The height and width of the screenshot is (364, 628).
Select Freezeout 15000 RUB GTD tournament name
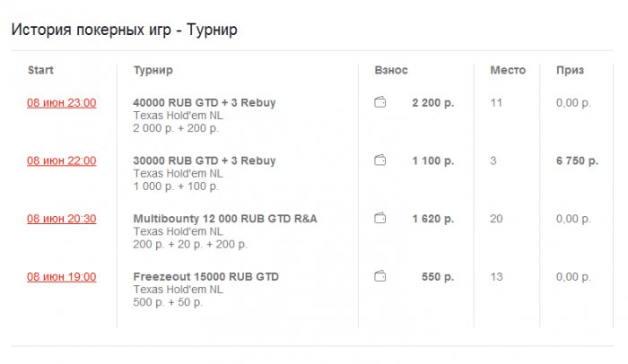click(205, 276)
